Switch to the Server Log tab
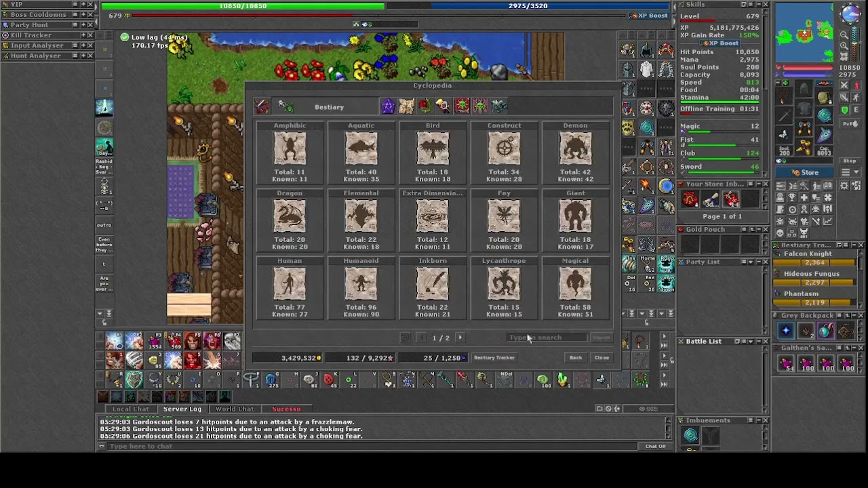868x488 pixels. click(x=182, y=409)
